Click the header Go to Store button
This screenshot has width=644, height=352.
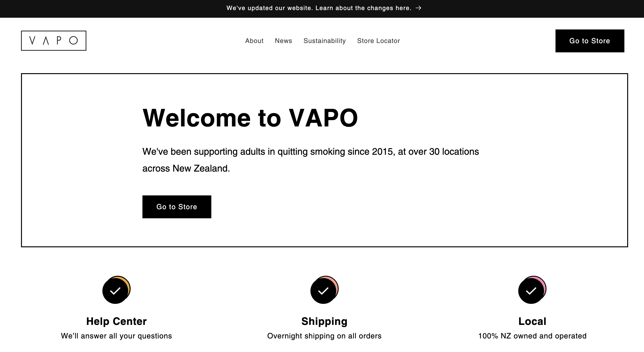tap(590, 41)
